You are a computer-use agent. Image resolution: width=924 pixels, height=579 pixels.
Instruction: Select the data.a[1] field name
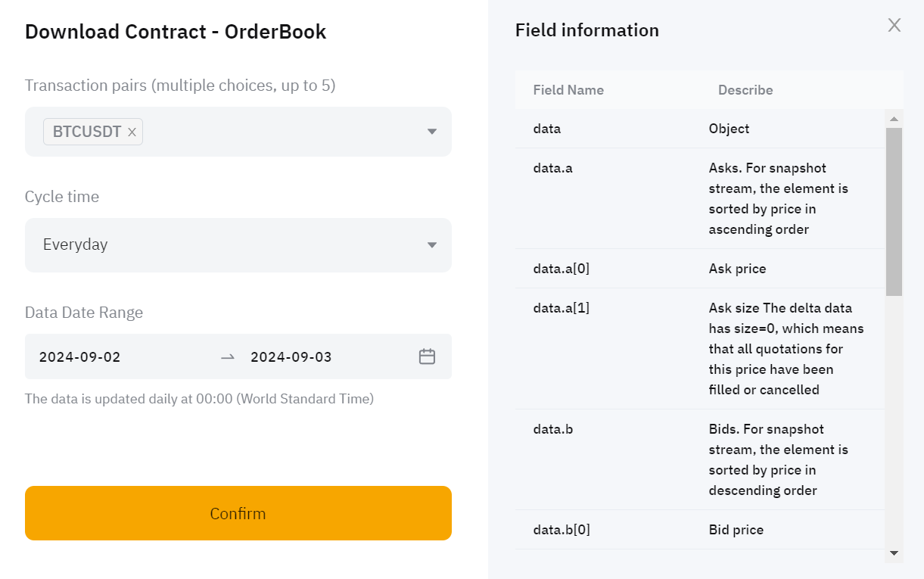(x=561, y=308)
